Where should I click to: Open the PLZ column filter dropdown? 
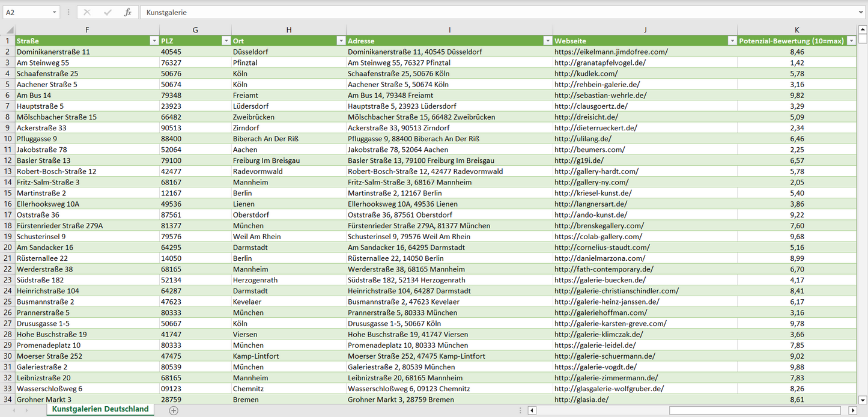tap(226, 41)
